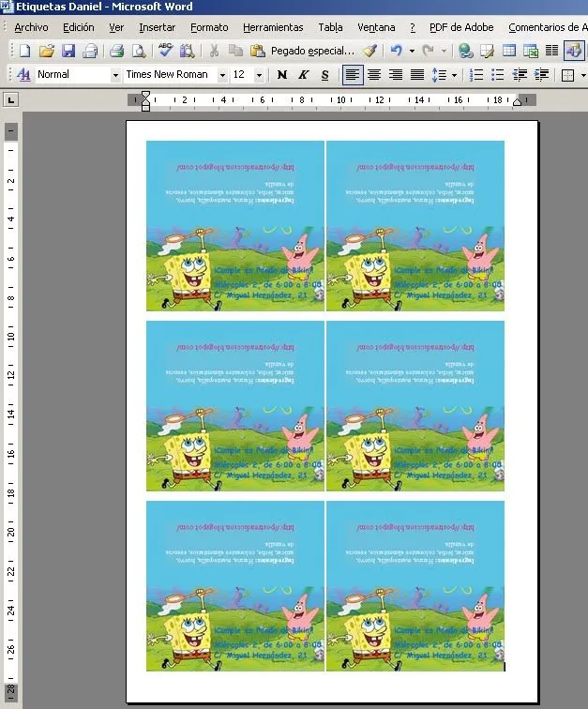Open the Ventana menu

click(x=376, y=27)
